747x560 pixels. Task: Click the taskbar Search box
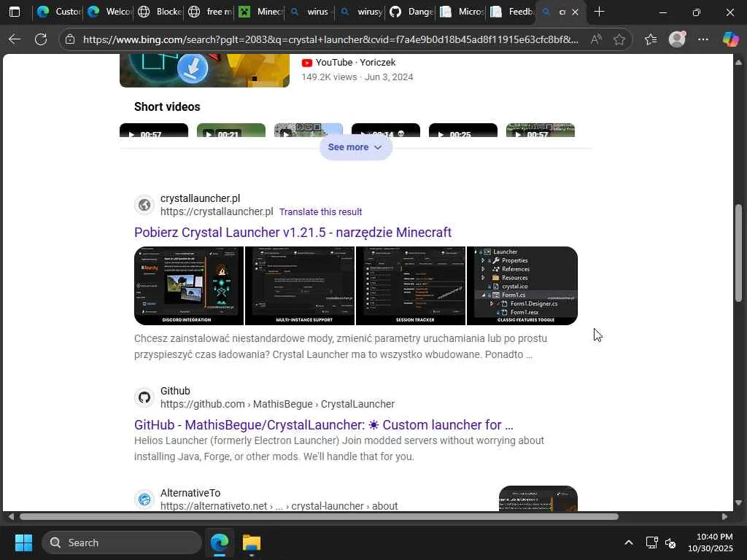pyautogui.click(x=122, y=542)
